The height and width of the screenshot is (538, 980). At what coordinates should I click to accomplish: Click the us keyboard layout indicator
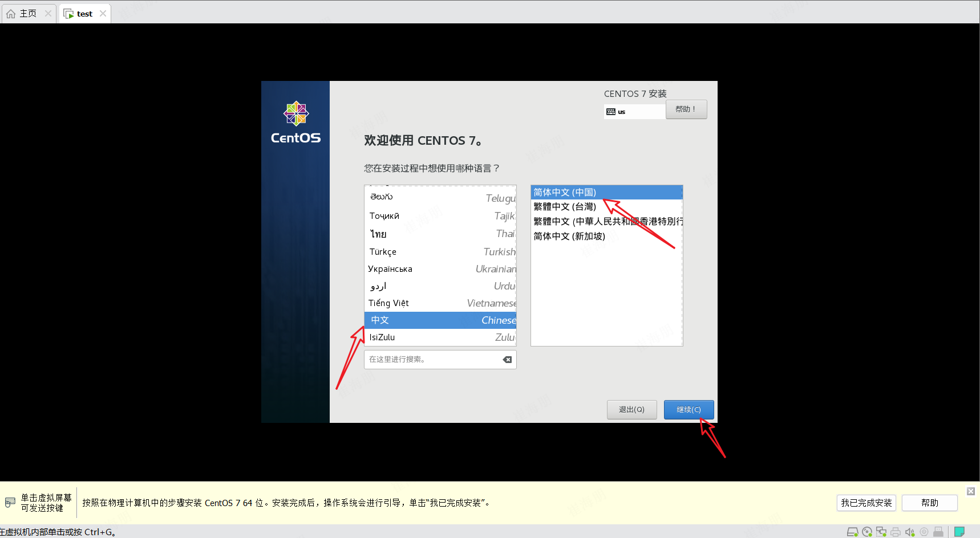coord(634,112)
